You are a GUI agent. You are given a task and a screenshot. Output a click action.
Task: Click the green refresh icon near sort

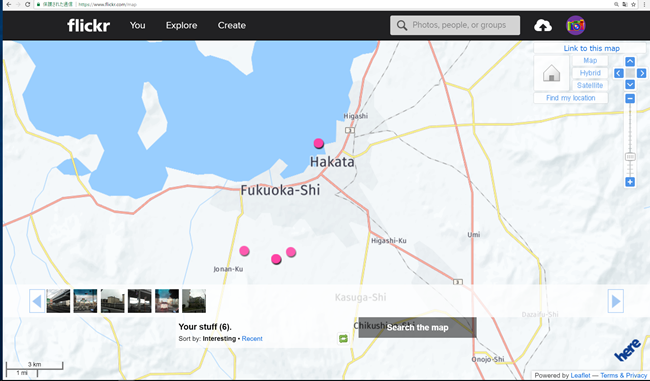pyautogui.click(x=343, y=339)
